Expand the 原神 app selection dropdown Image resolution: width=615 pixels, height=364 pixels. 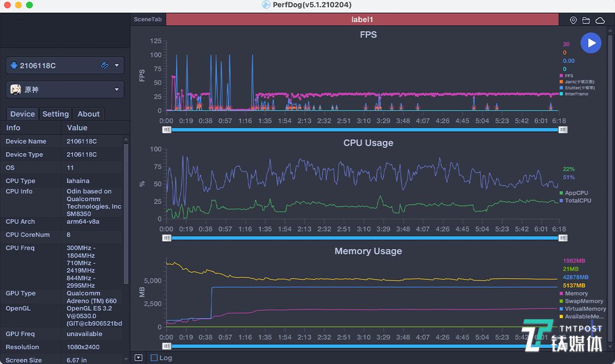[x=117, y=90]
